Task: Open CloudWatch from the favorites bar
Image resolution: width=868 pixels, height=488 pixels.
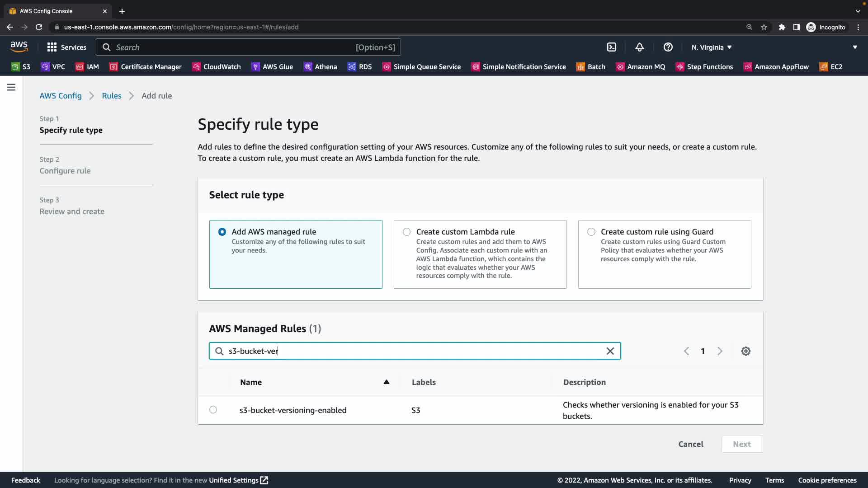Action: click(x=216, y=67)
